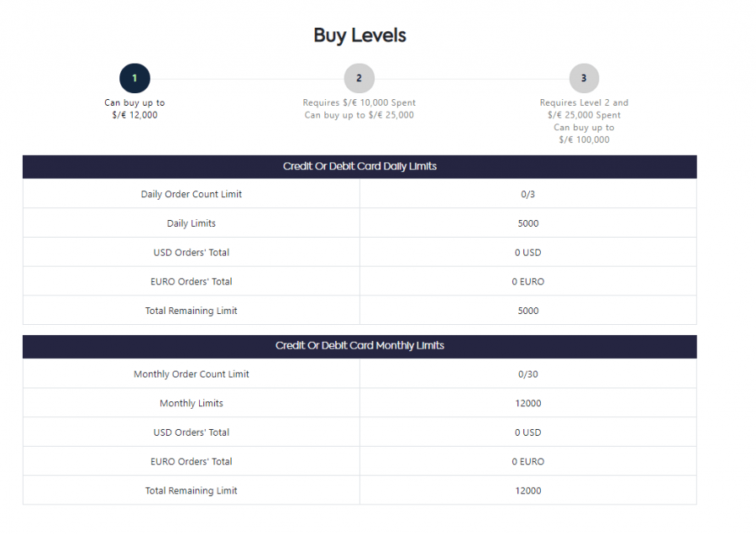Click the 'Credit Or Debit Card Monthly Limits' header

click(x=360, y=345)
